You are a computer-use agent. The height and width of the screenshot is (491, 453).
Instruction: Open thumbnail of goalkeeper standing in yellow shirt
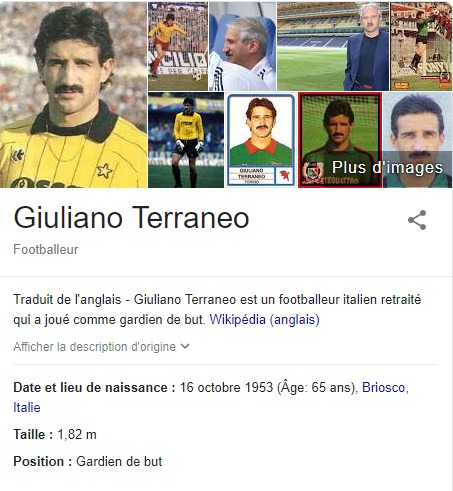[x=186, y=140]
